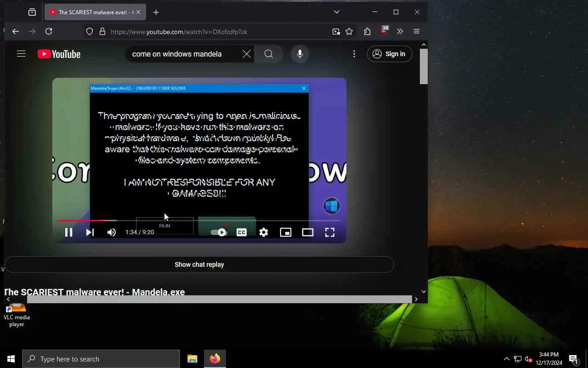Open the Windows Start menu
The height and width of the screenshot is (368, 588).
[11, 359]
